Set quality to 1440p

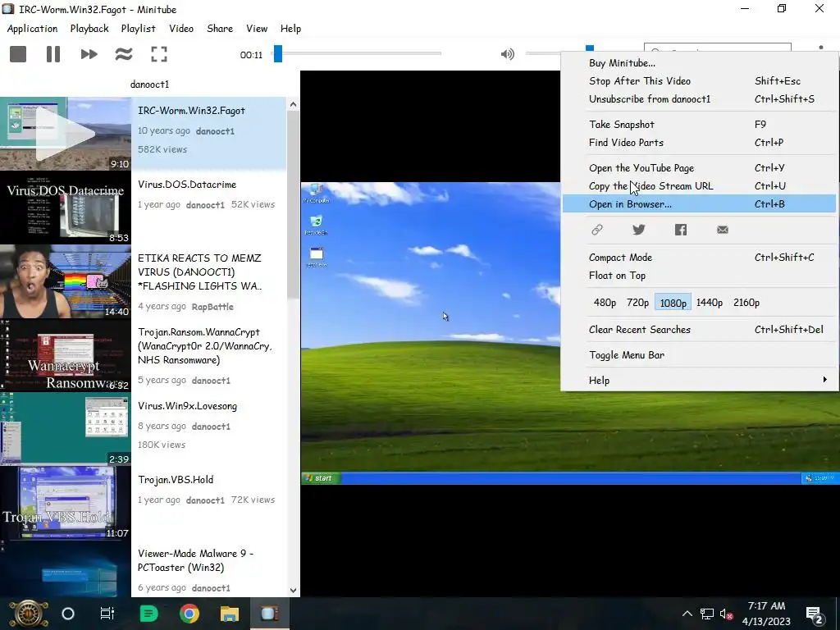(x=710, y=302)
